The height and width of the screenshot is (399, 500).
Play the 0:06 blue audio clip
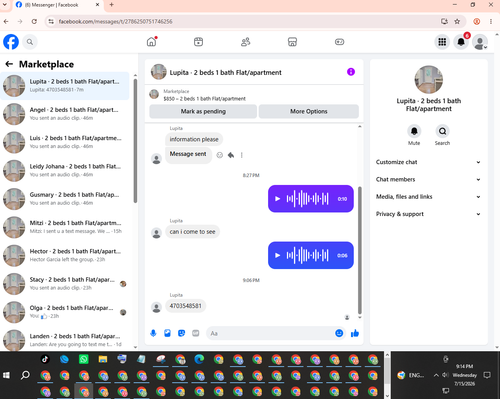tap(277, 255)
